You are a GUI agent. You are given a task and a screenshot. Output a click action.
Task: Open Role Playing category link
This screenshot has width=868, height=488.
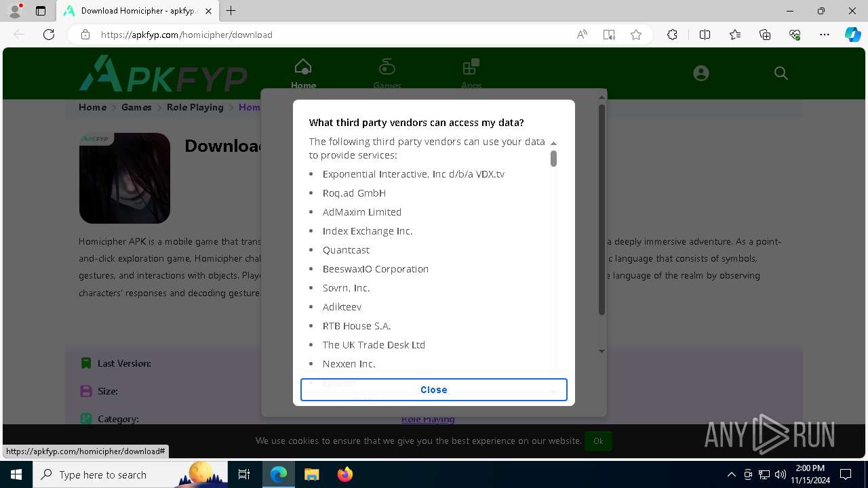tap(428, 419)
